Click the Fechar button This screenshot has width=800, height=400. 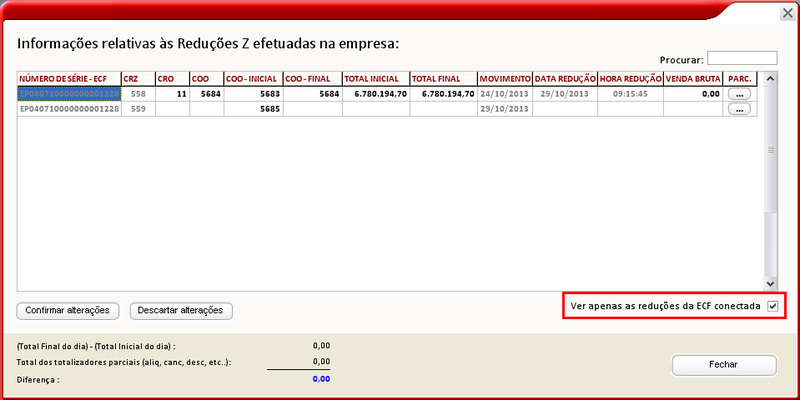723,365
